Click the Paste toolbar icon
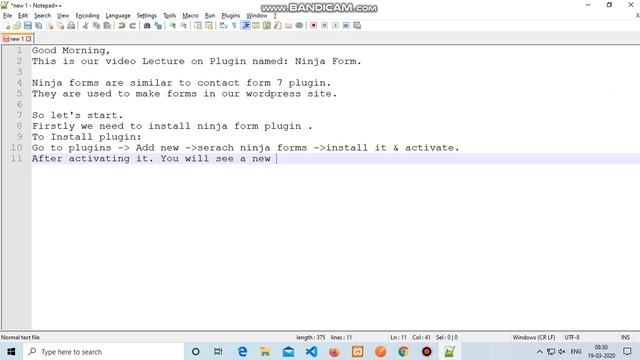 107,26
